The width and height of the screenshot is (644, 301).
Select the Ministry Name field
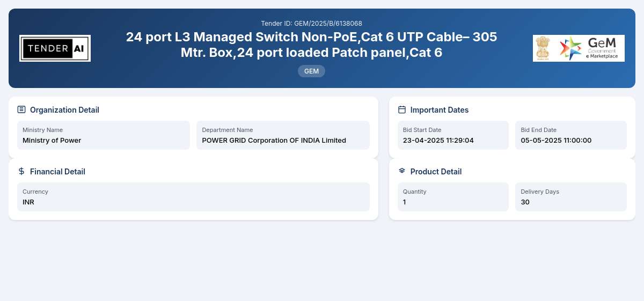(104, 135)
